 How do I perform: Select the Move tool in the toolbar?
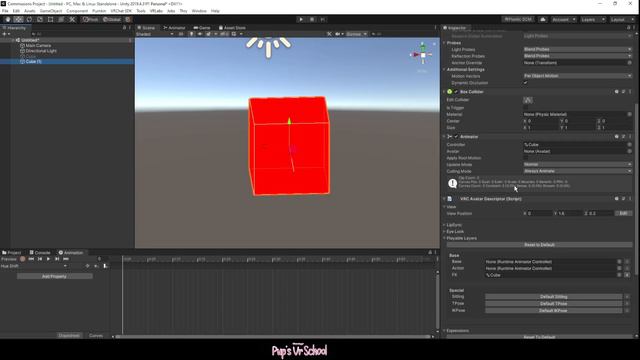pos(18,19)
